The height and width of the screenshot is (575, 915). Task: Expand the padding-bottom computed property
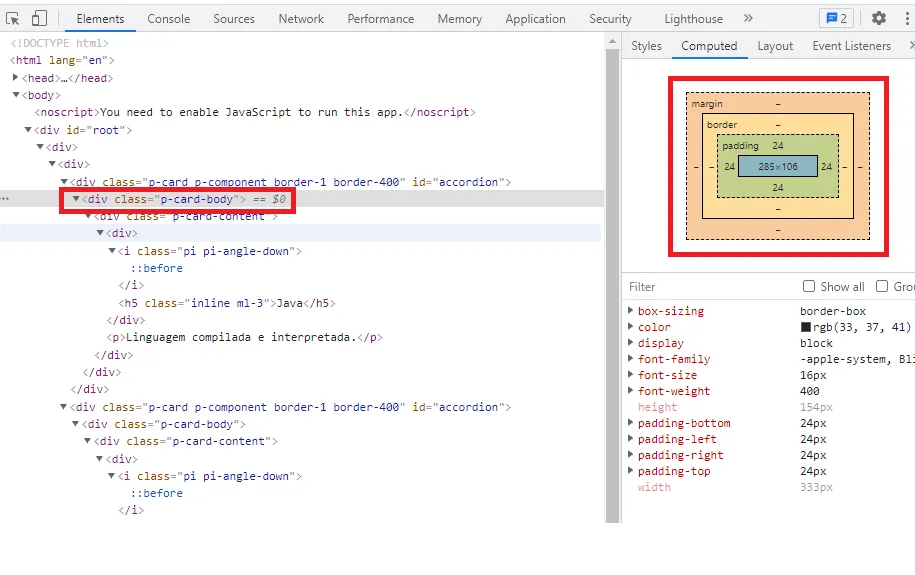coord(630,423)
